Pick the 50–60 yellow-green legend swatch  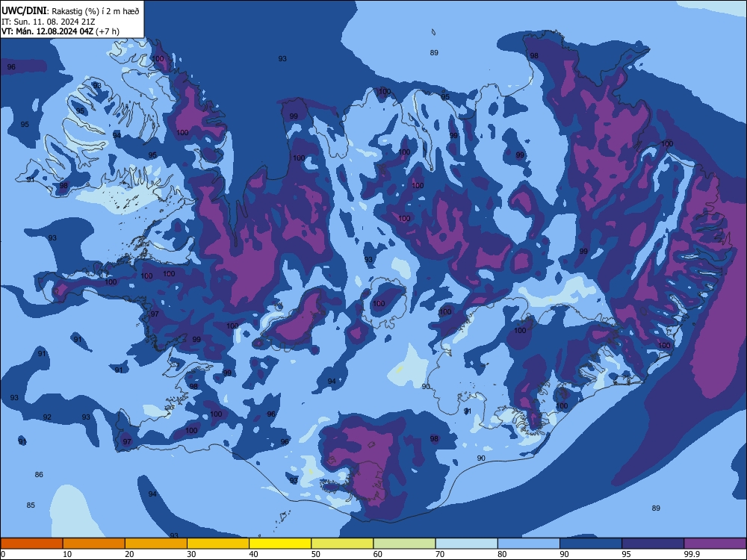(343, 544)
